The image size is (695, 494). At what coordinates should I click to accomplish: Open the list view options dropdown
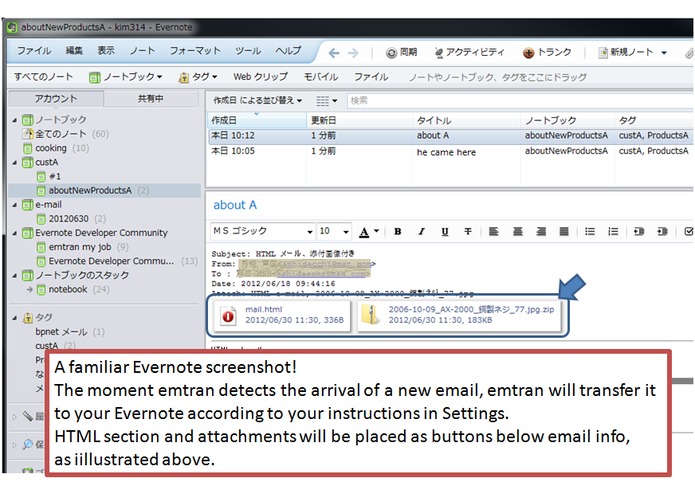pos(327,101)
